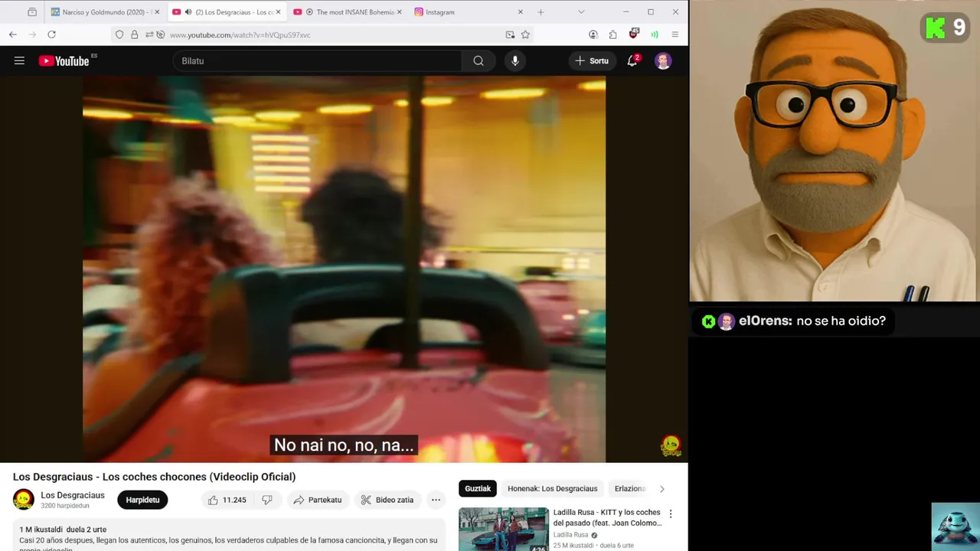Reload the current page
Viewport: 980px width, 551px height.
coord(51,34)
